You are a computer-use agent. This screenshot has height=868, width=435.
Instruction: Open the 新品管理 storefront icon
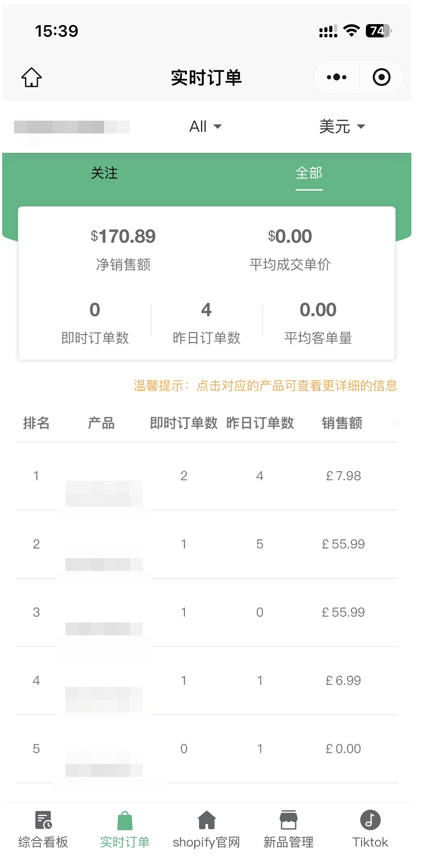click(289, 820)
